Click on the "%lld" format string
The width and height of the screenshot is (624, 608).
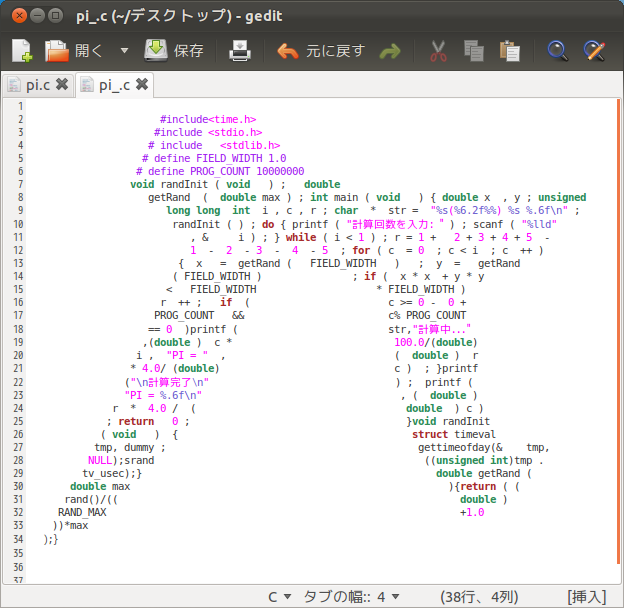(539, 224)
